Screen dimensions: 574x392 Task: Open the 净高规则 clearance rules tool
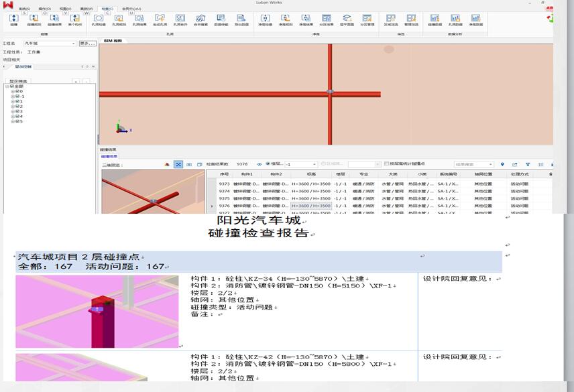pos(286,19)
